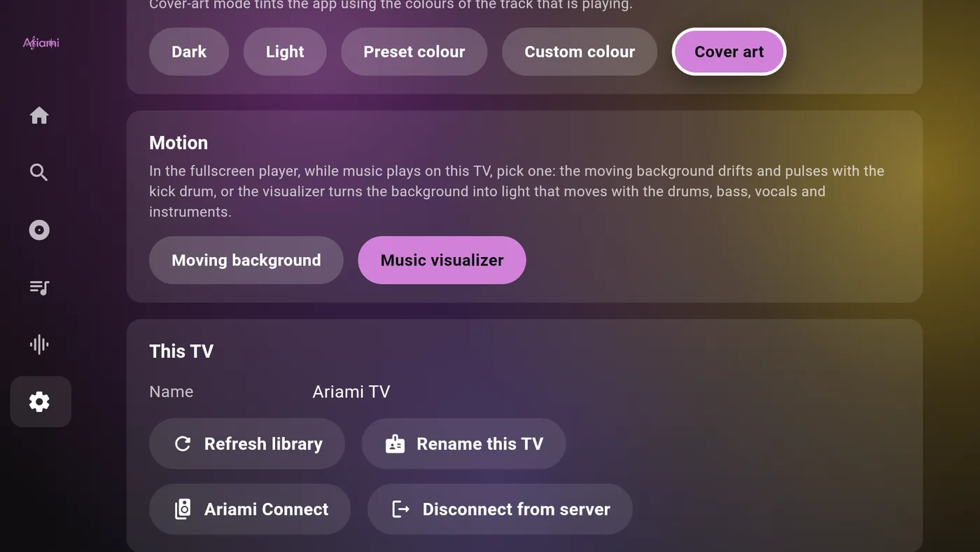Click Rename this TV

point(463,443)
